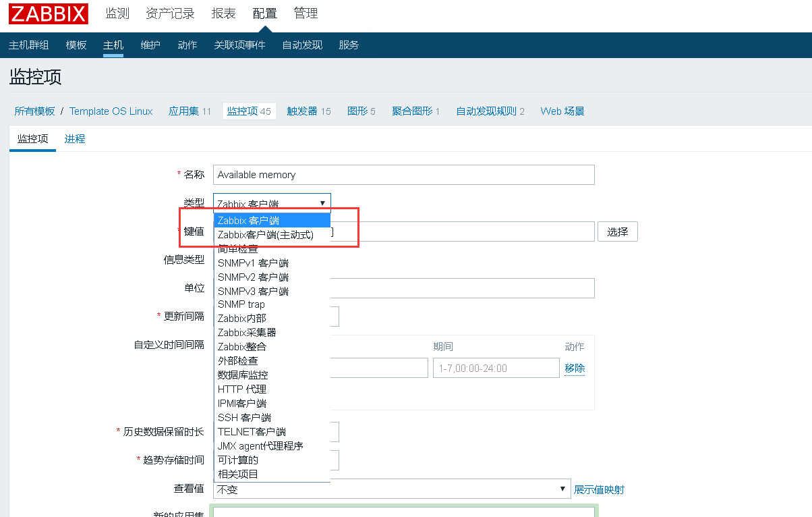Select Zabbix客户端(主动式) option

[272, 235]
